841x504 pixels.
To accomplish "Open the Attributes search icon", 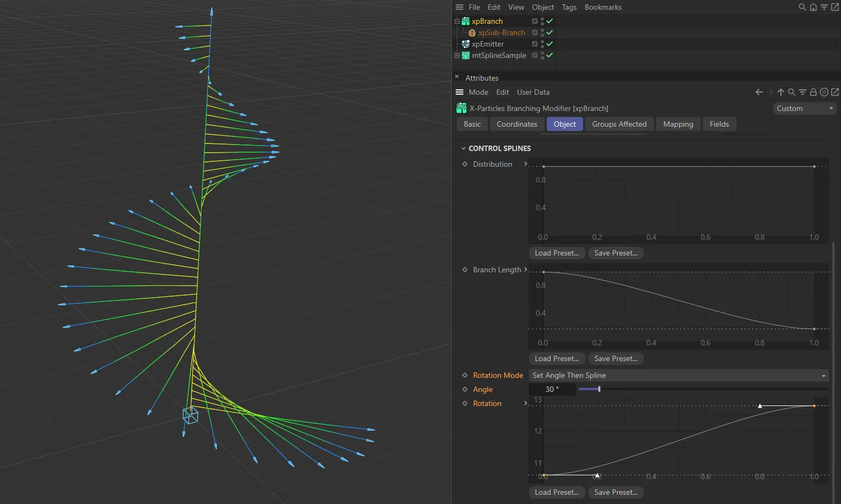I will pyautogui.click(x=791, y=92).
